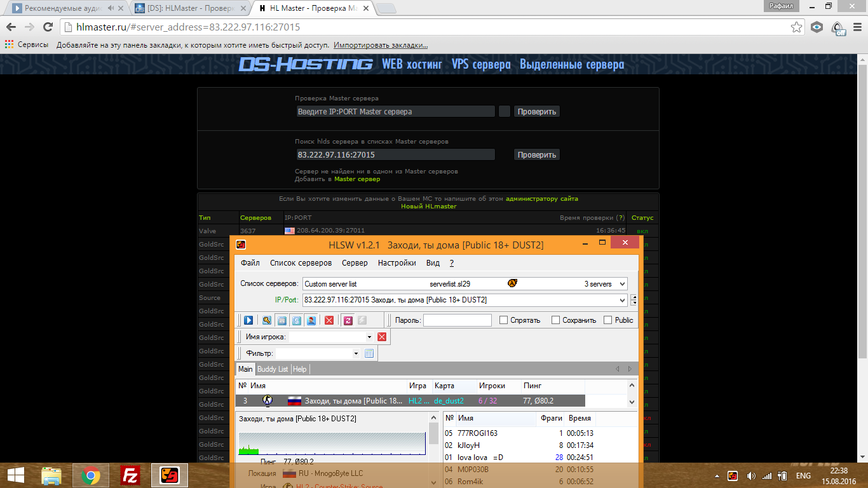
Task: Reload the hlmaster.ru page
Action: click(48, 27)
